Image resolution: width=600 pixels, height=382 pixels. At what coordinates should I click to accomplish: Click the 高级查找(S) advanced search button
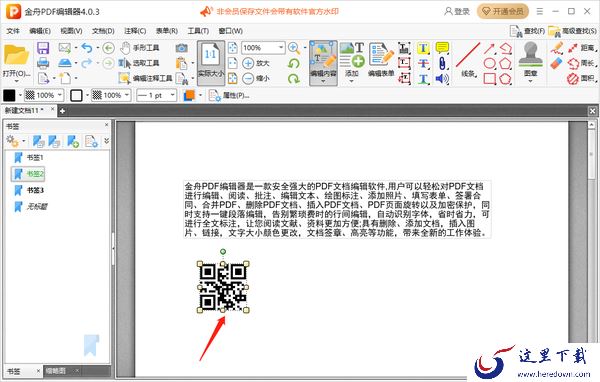coord(572,31)
